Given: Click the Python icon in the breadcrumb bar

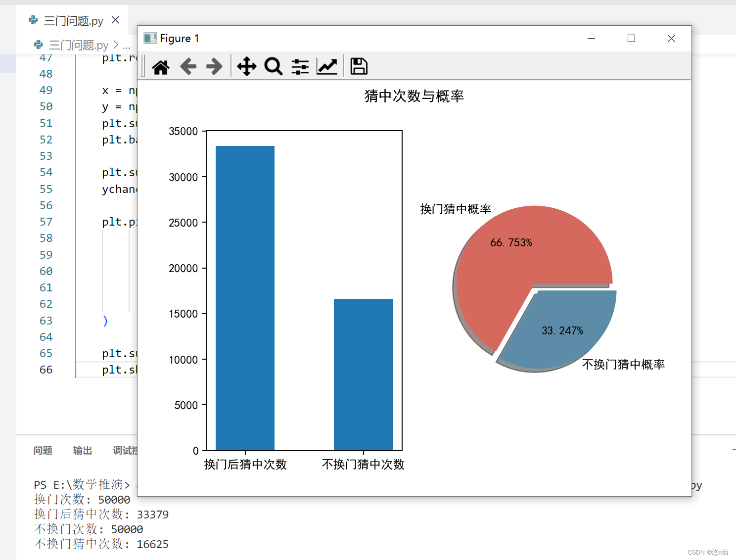Looking at the screenshot, I should pos(39,45).
